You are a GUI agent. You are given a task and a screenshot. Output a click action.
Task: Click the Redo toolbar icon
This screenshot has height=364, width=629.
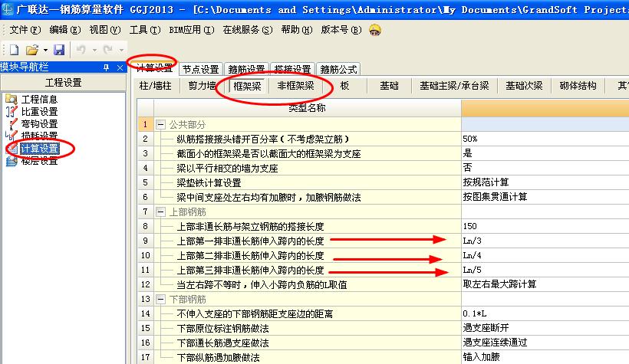pyautogui.click(x=108, y=50)
